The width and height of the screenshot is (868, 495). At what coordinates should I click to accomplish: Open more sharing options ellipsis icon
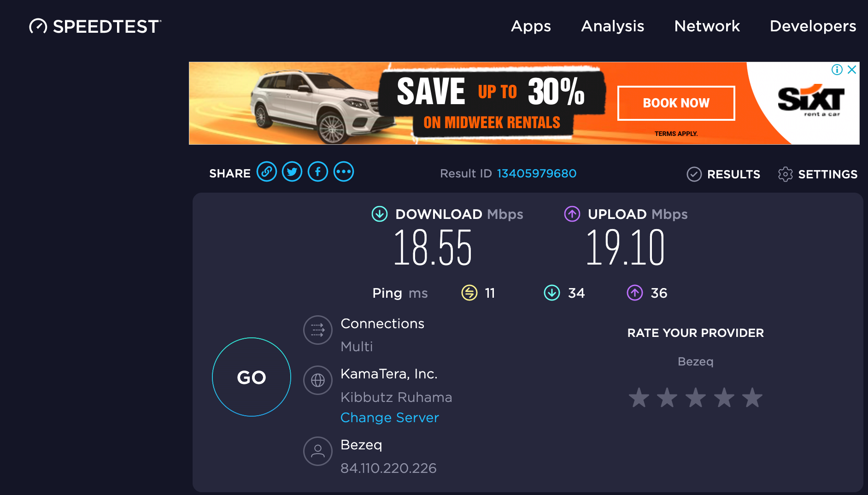(344, 171)
